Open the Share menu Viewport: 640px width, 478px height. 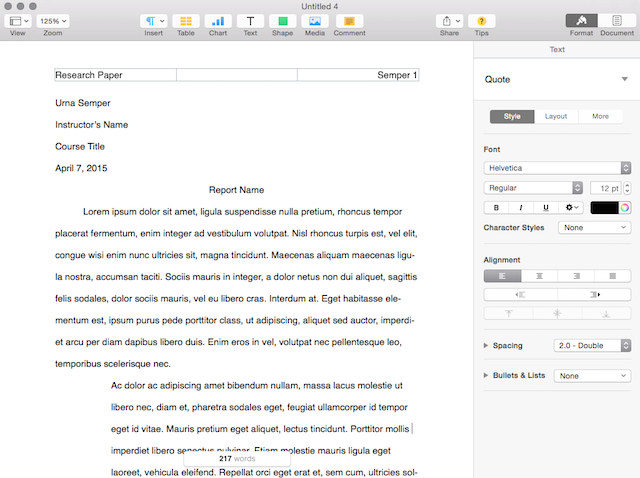(x=449, y=21)
